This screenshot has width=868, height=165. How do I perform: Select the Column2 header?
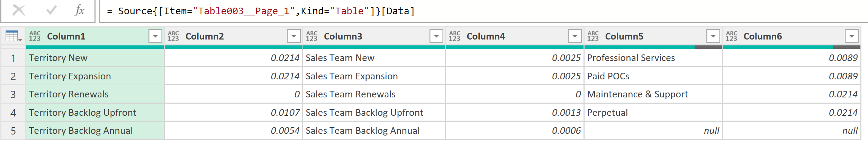coord(234,36)
